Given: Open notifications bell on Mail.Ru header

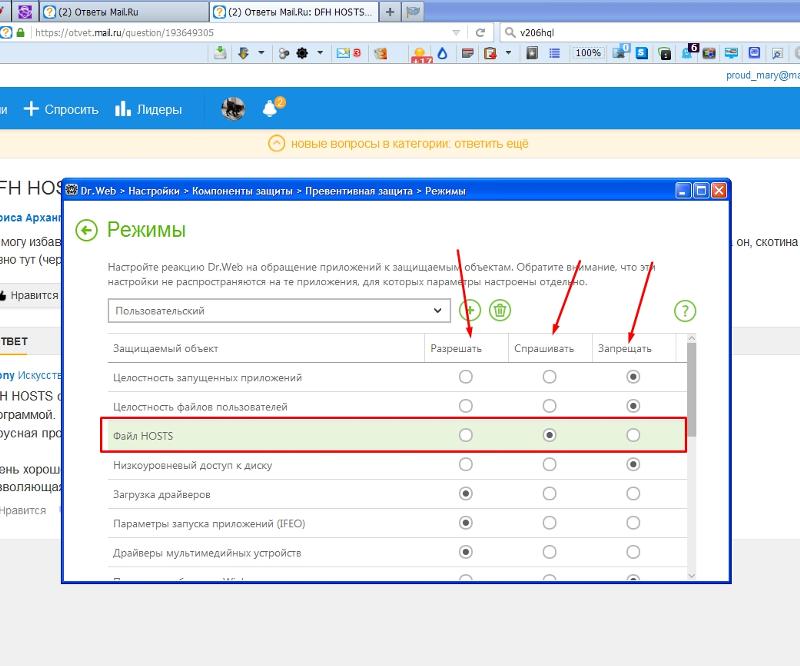Looking at the screenshot, I should click(271, 107).
